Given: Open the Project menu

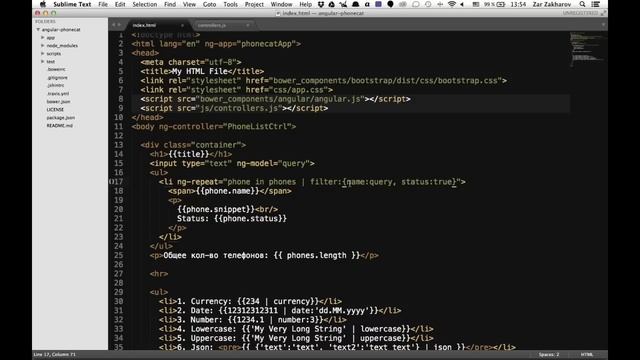Looking at the screenshot, I should tap(254, 4).
